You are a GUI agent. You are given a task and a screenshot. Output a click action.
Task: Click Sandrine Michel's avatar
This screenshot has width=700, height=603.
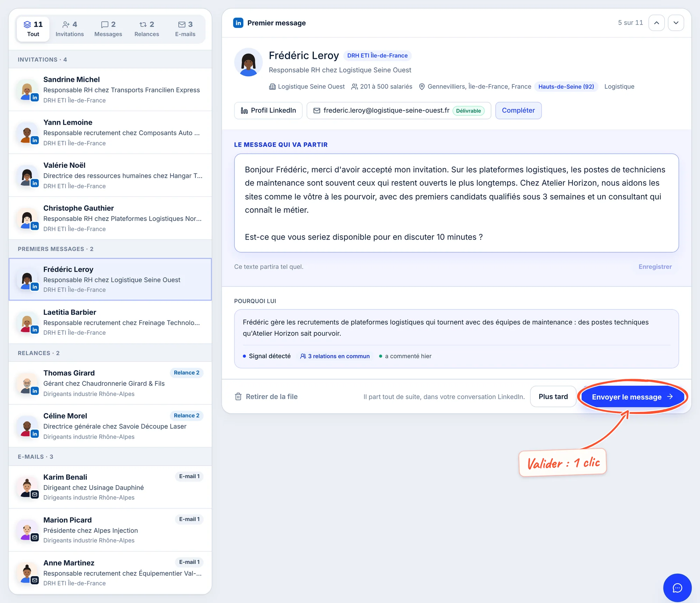point(27,90)
